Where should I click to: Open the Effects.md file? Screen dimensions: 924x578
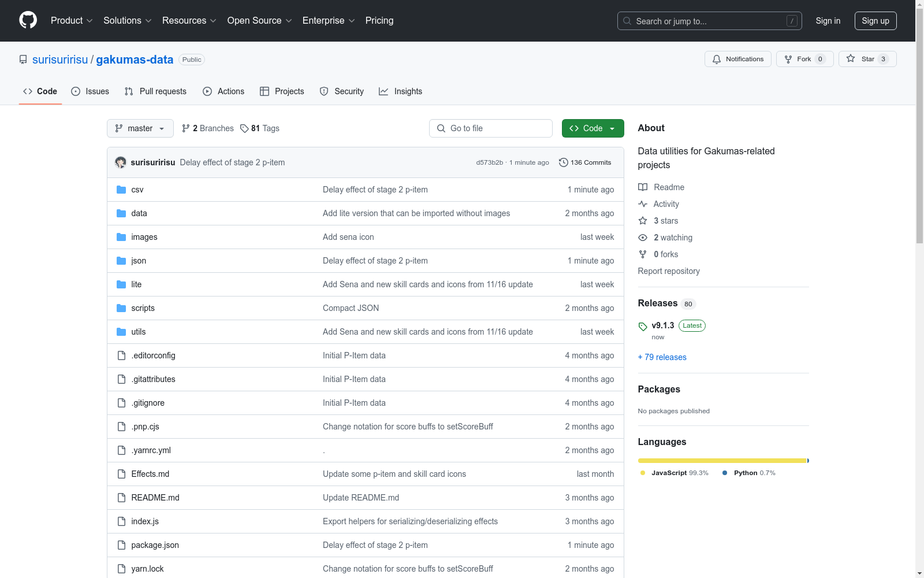(x=150, y=474)
